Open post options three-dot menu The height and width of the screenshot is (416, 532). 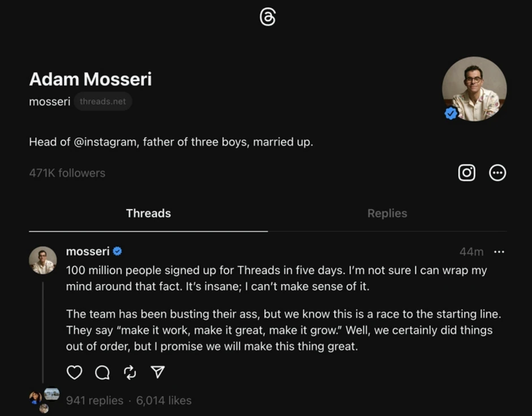click(499, 252)
